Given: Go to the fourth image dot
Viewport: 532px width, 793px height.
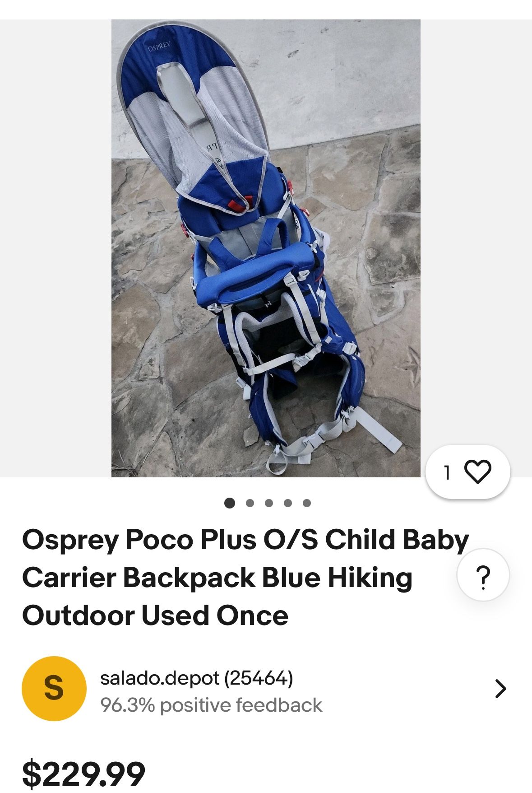Looking at the screenshot, I should pyautogui.click(x=288, y=503).
